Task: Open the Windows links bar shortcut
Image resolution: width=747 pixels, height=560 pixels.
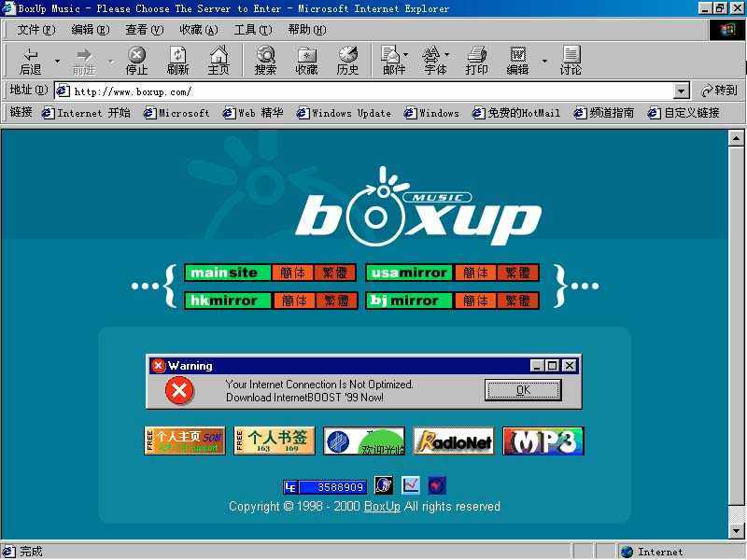Action: pyautogui.click(x=431, y=113)
